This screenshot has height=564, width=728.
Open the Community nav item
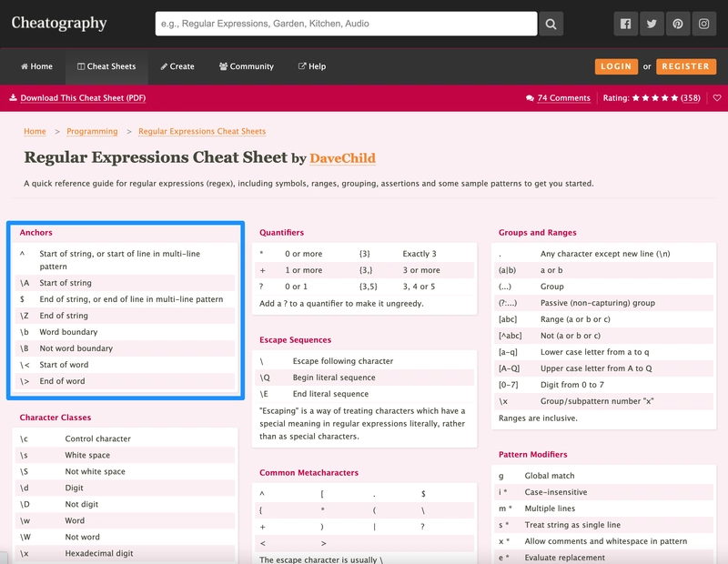point(247,66)
